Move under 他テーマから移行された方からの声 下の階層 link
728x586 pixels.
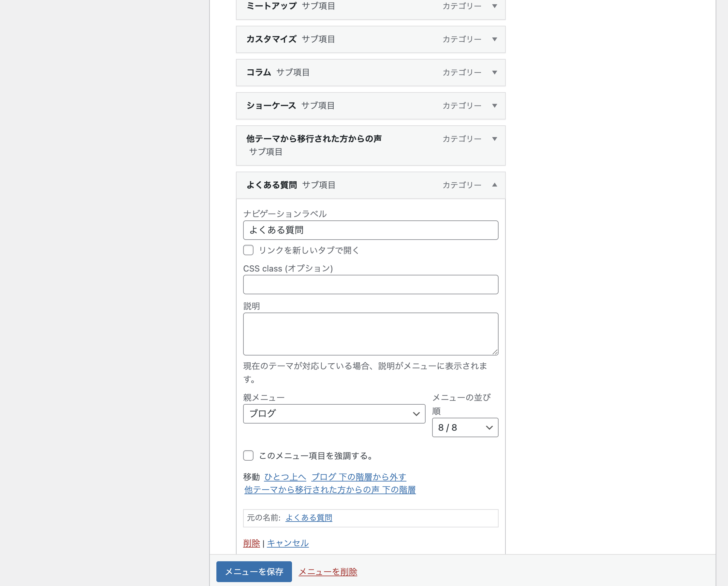click(x=330, y=489)
